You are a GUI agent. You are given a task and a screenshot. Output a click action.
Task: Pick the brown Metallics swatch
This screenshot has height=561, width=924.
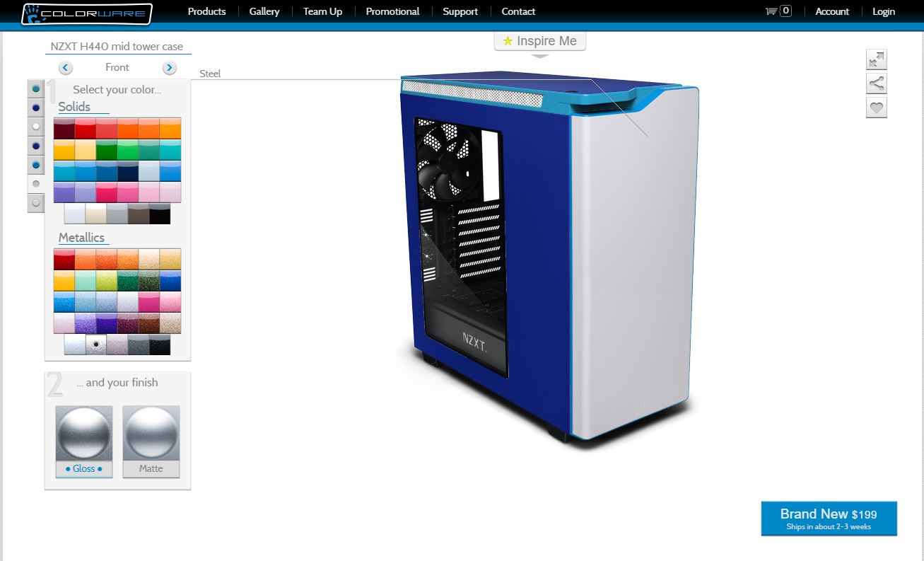coord(149,323)
